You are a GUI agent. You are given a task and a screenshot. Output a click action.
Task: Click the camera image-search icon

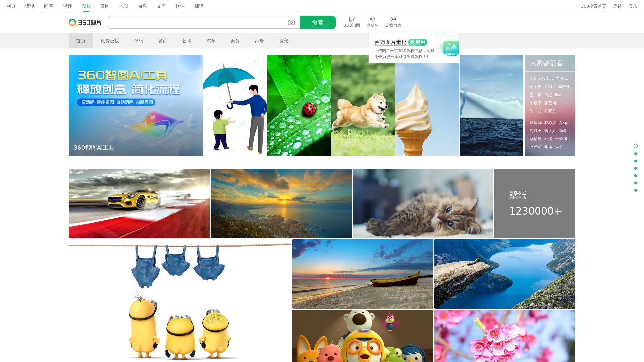click(291, 22)
